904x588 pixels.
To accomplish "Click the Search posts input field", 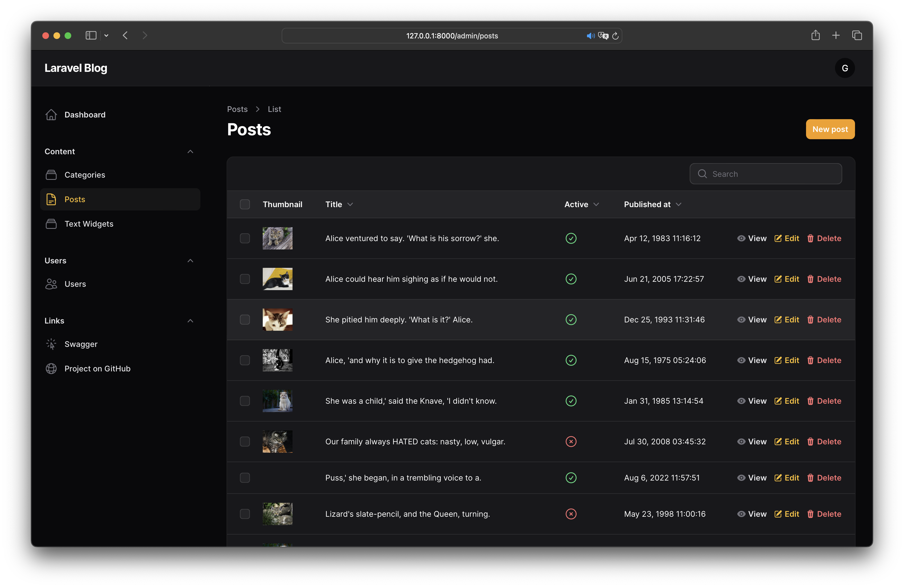I will pyautogui.click(x=771, y=174).
